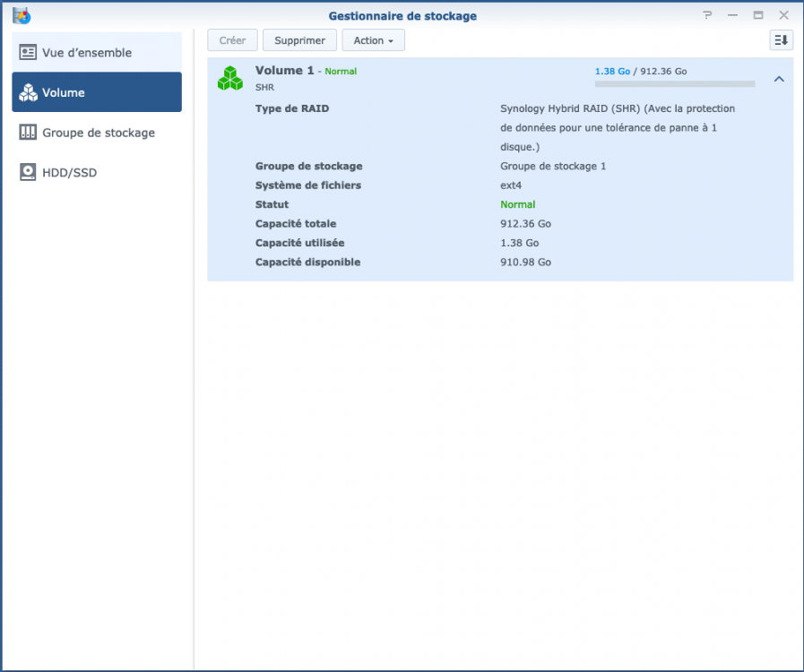Click the Groupe de stockage 1 value
Image resolution: width=804 pixels, height=672 pixels.
[553, 166]
